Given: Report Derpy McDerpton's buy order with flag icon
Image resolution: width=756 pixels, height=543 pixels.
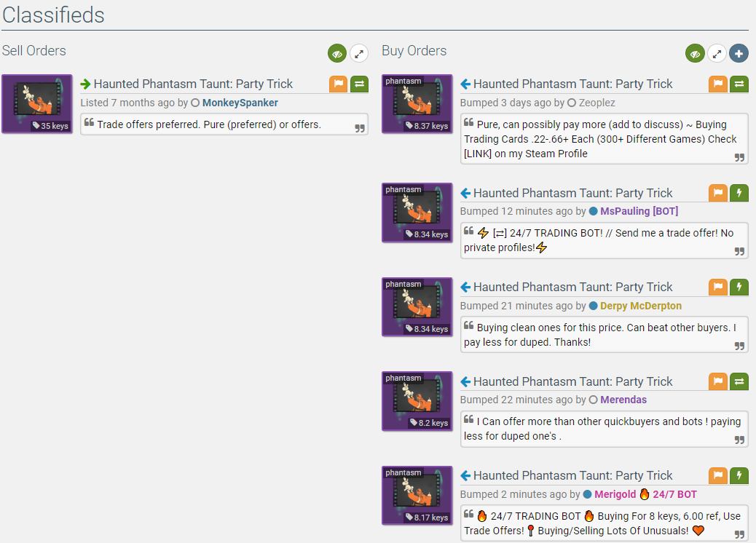Looking at the screenshot, I should point(717,287).
